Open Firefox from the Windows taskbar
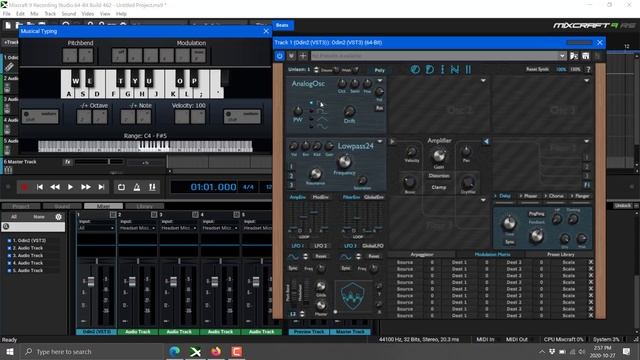 coord(216,351)
